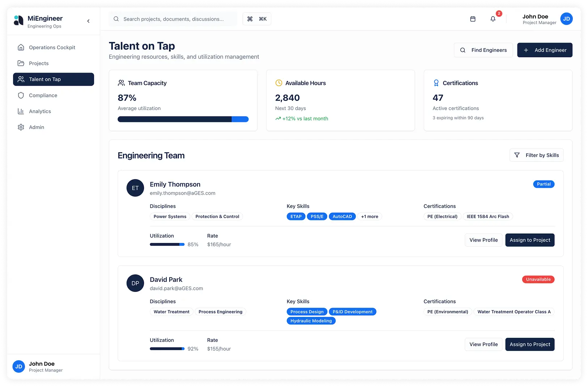This screenshot has width=588, height=387.
Task: Click the MiEngineer logo icon
Action: (18, 21)
